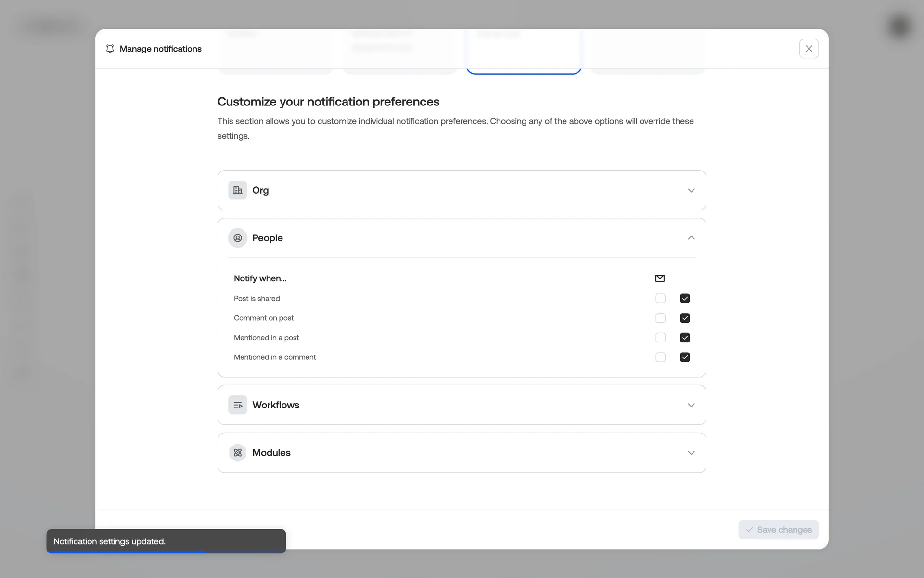Uncheck the checked box for Comment on post

pos(685,318)
